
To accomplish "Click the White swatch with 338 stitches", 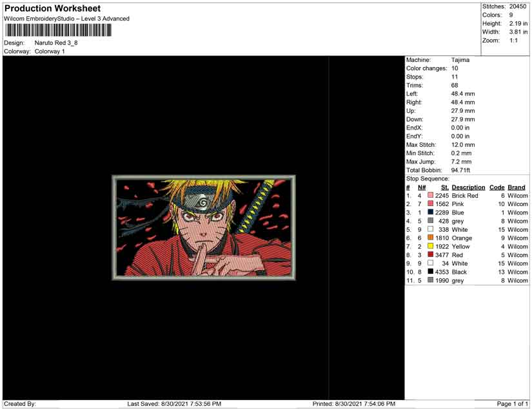I will click(x=431, y=229).
